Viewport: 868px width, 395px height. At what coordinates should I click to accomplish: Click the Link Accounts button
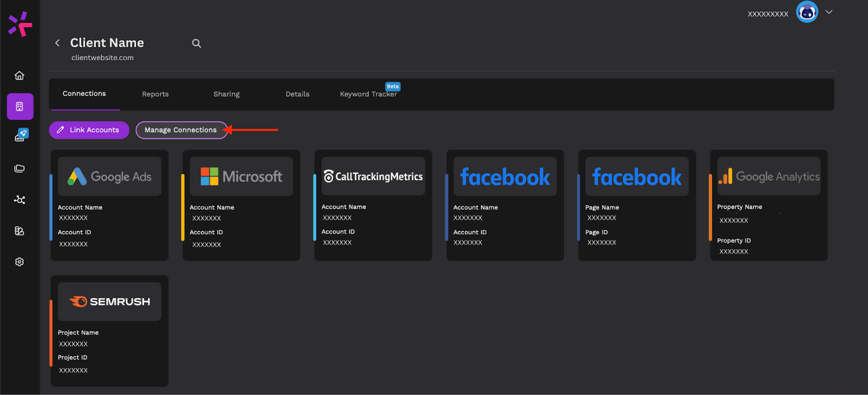[89, 130]
